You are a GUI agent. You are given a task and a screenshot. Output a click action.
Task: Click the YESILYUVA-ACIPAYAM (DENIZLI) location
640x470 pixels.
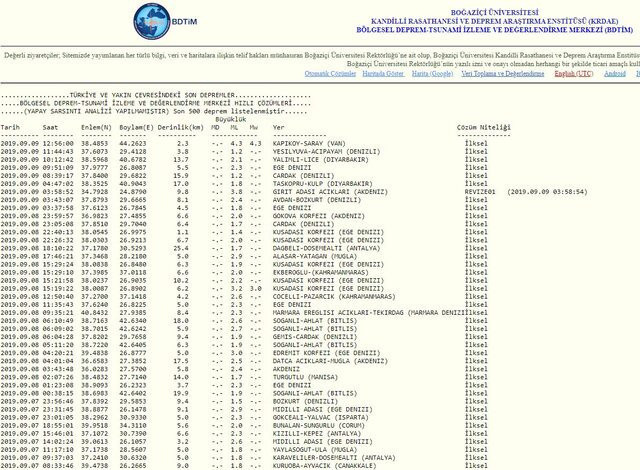coord(327,152)
